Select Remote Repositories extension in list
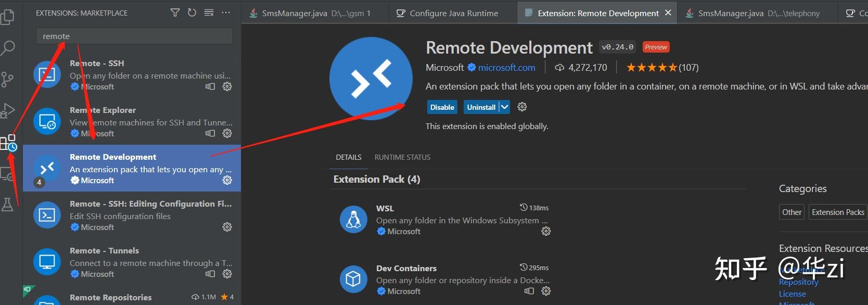Viewport: 868px width, 305px height. [132, 295]
